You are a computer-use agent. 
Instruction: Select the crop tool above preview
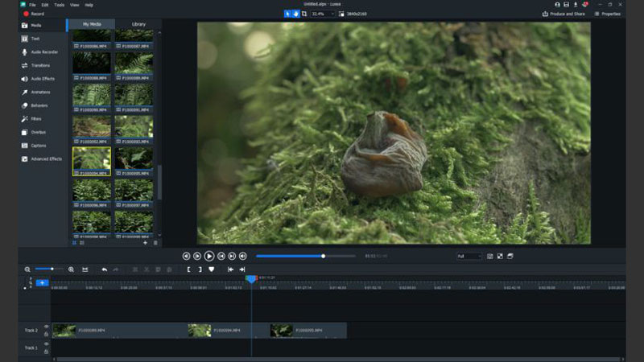[x=303, y=14]
